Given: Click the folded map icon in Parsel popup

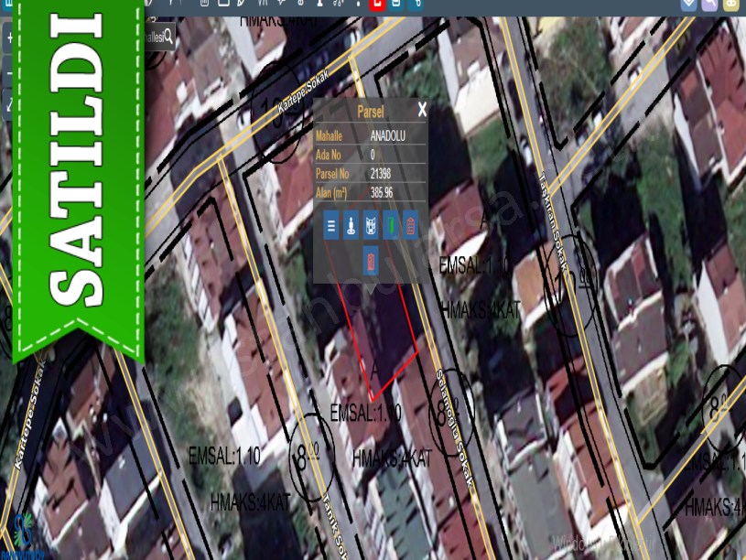Looking at the screenshot, I should click(x=371, y=225).
